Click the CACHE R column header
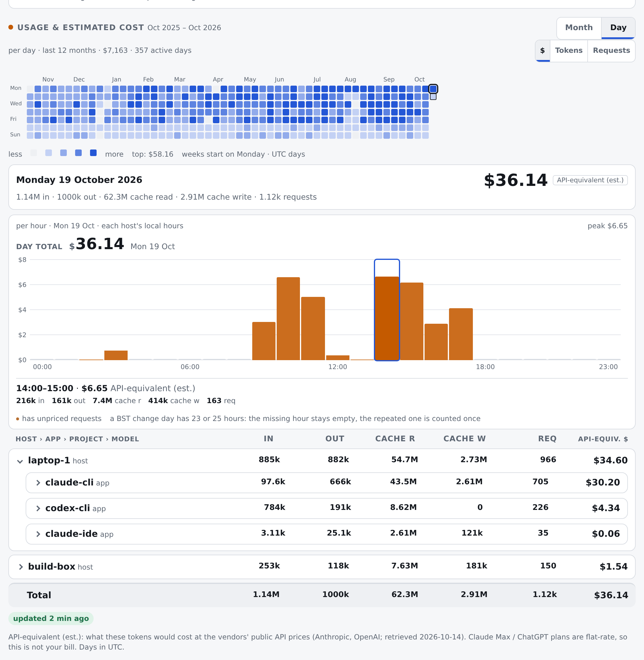 click(395, 439)
